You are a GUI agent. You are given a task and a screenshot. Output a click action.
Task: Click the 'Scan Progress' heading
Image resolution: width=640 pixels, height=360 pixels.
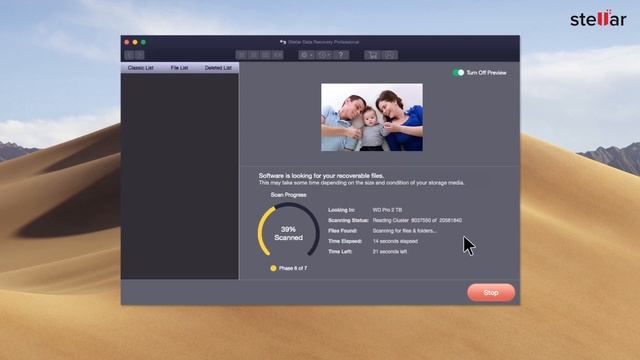tap(288, 195)
